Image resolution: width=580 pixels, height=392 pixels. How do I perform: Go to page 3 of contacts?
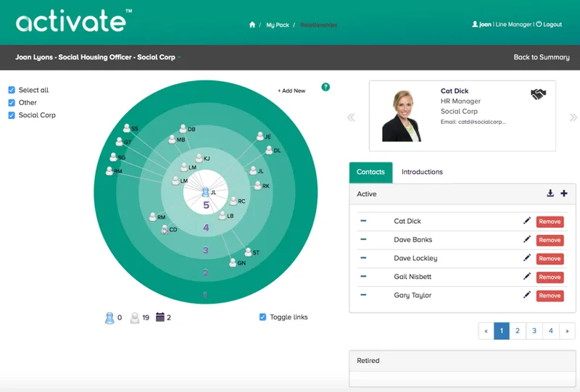point(534,330)
